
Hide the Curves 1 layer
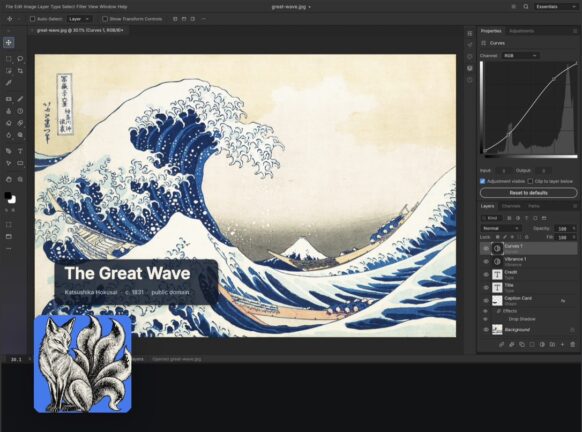485,249
